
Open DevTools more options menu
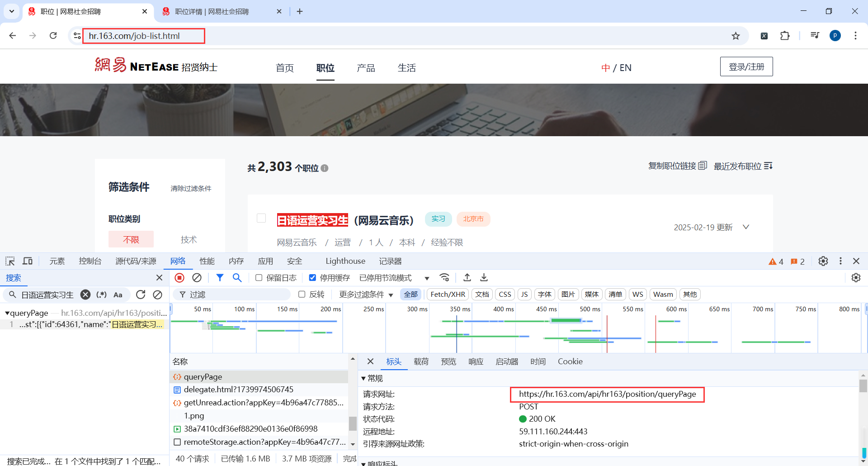(x=840, y=261)
